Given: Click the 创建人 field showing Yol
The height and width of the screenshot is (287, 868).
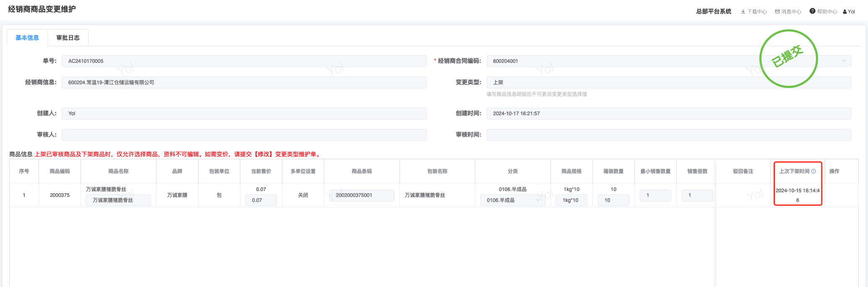Looking at the screenshot, I should 244,114.
